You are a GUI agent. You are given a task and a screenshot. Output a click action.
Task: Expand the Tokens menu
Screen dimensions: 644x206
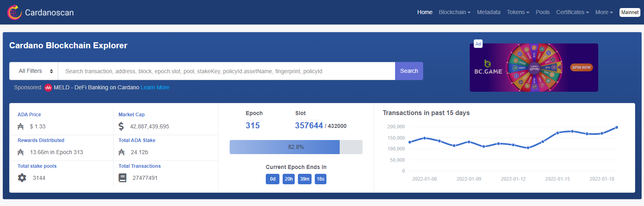(518, 12)
